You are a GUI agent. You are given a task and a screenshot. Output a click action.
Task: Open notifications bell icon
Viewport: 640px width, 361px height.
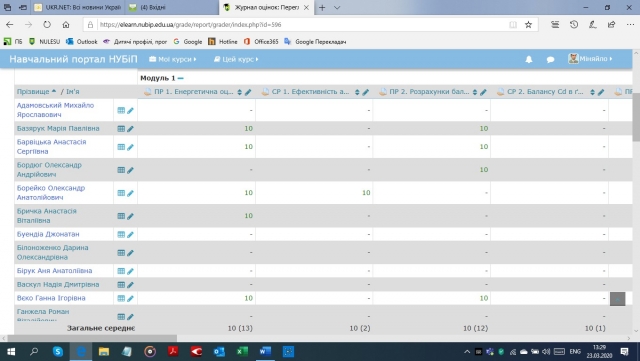coord(529,59)
